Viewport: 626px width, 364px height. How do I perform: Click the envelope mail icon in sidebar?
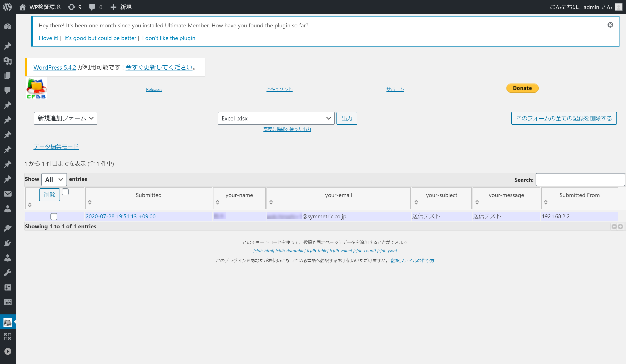click(8, 194)
